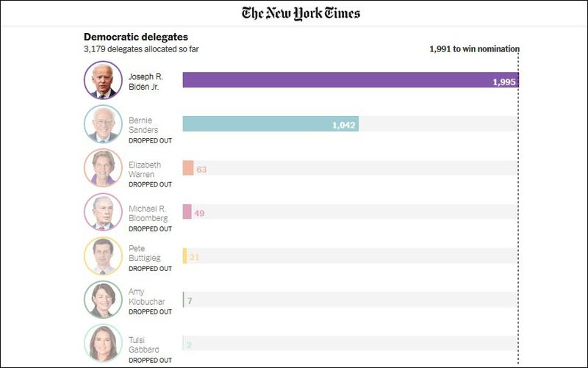Click The New York Times logo
The width and height of the screenshot is (588, 368).
tap(301, 13)
